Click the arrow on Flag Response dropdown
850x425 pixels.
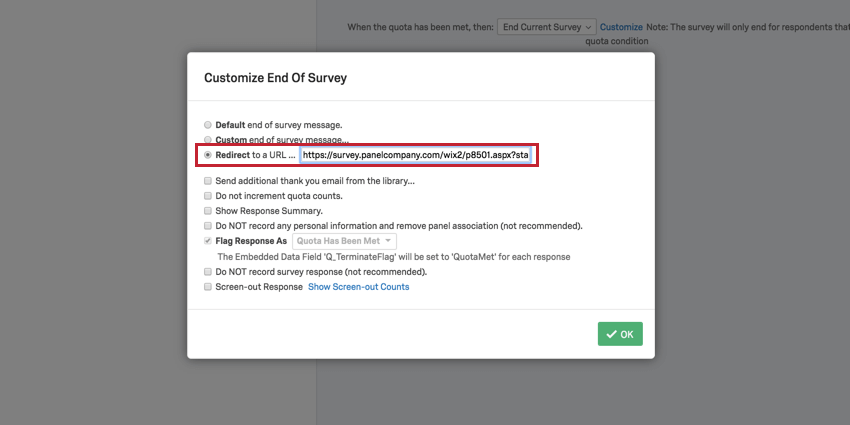point(387,241)
